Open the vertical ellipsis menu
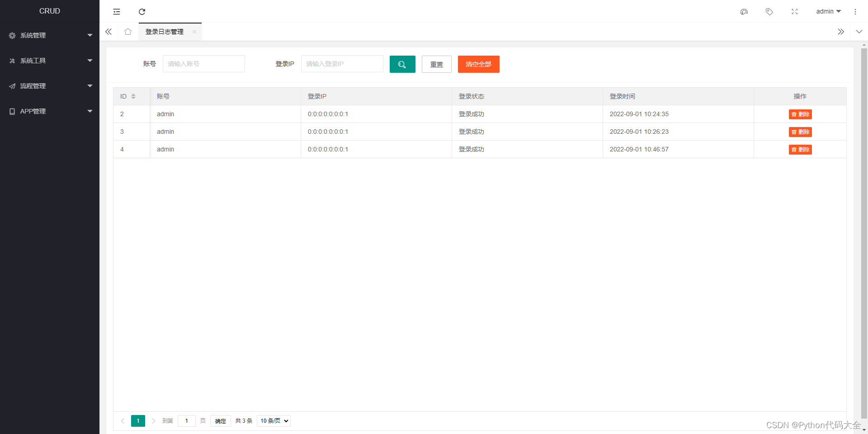This screenshot has width=868, height=434. pyautogui.click(x=855, y=12)
